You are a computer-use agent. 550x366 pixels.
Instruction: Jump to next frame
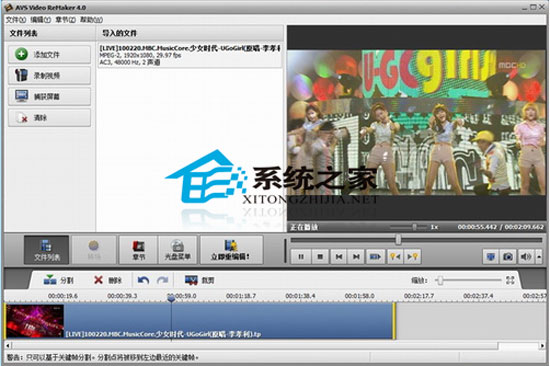click(356, 257)
